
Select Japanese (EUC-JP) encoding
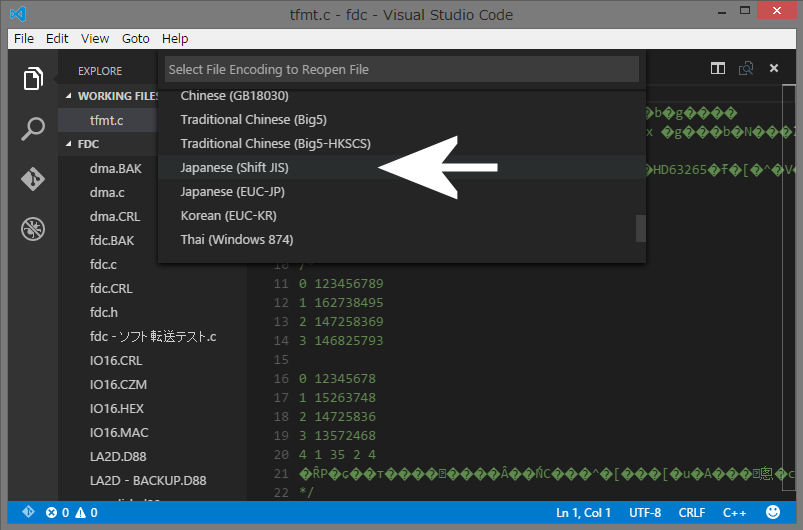point(402,192)
